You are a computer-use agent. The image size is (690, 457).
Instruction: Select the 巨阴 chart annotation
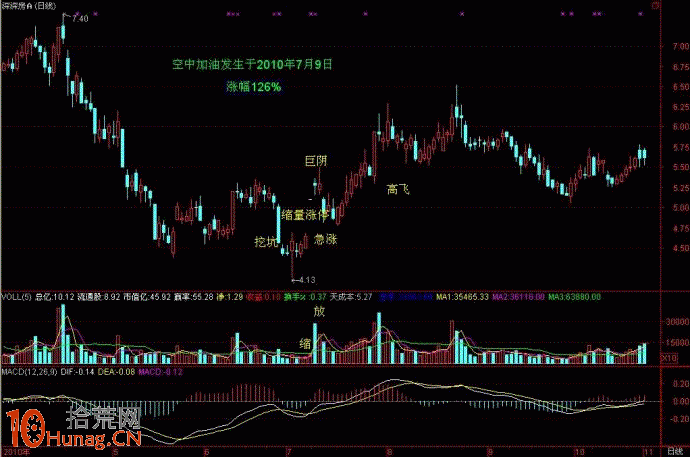point(316,161)
